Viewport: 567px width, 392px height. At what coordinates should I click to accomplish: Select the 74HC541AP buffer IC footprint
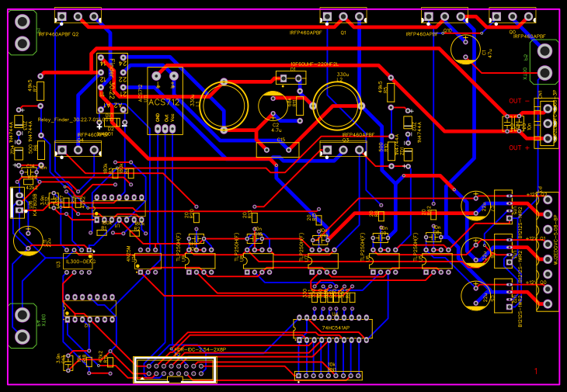click(332, 328)
